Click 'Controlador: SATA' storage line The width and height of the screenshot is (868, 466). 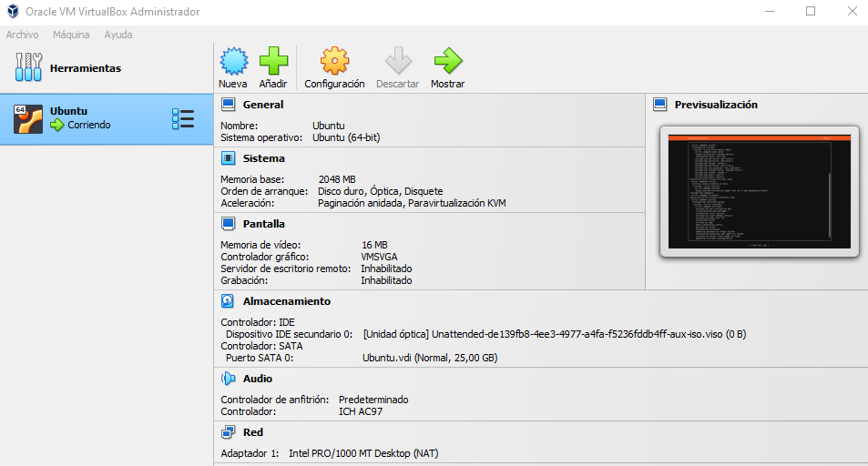point(261,346)
